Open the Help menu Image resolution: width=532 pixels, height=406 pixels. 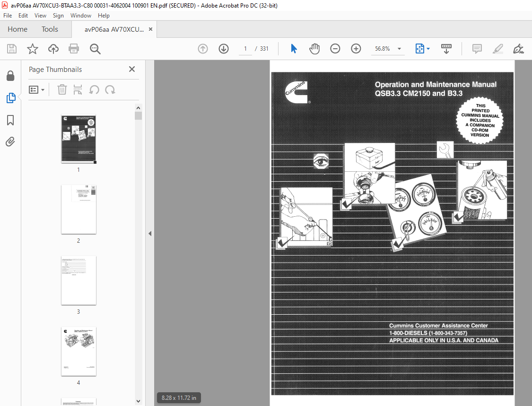coord(104,16)
